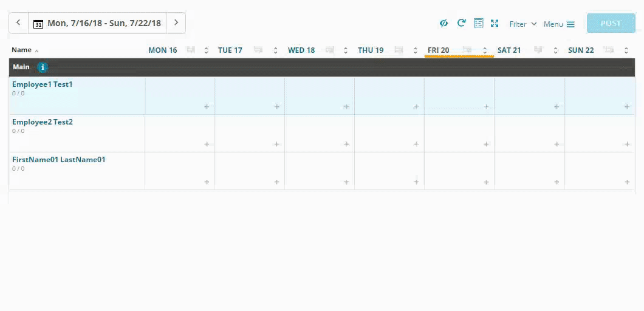Click the refresh schedule icon

461,23
